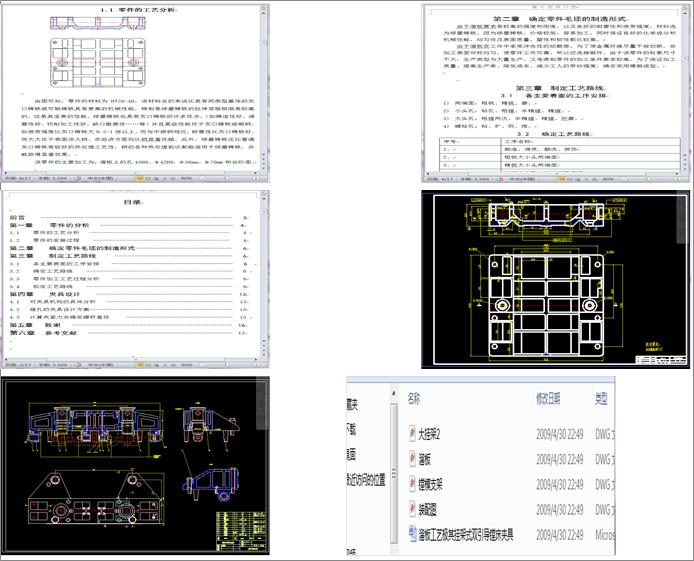Click explorer navigation pane scroll-up arrow
The image size is (694, 561).
coord(394,392)
